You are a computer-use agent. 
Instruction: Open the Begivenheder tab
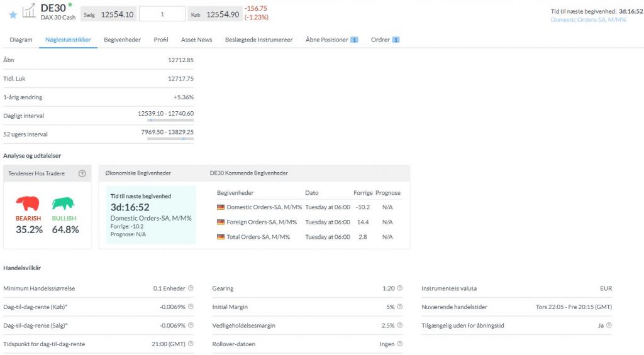tap(122, 40)
